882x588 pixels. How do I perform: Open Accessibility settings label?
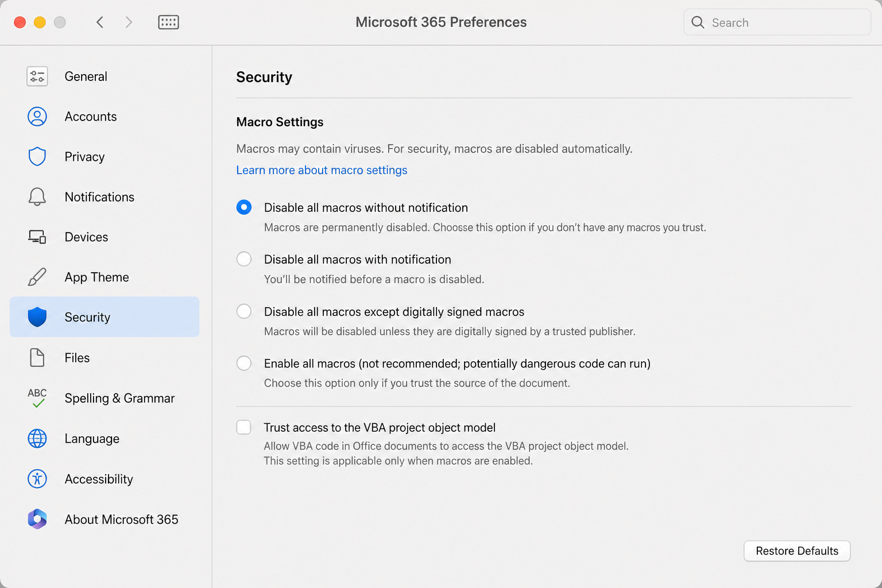pos(99,478)
